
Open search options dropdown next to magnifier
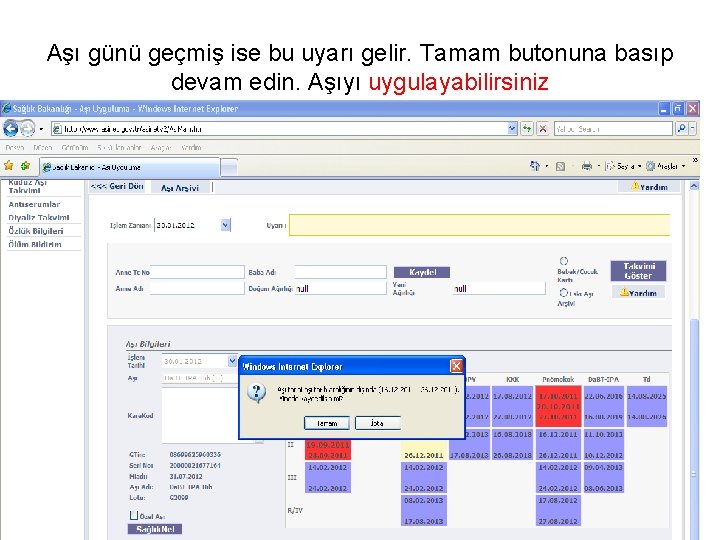[x=692, y=129]
